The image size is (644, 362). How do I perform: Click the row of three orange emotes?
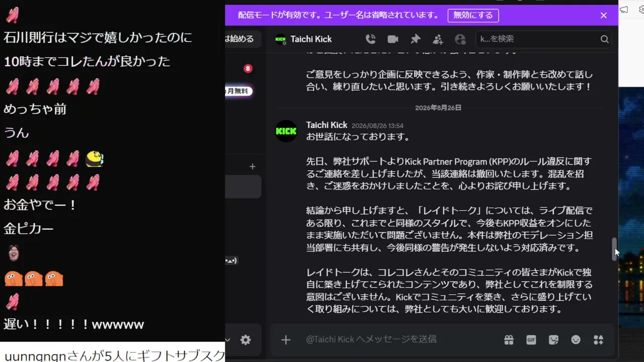point(34,279)
